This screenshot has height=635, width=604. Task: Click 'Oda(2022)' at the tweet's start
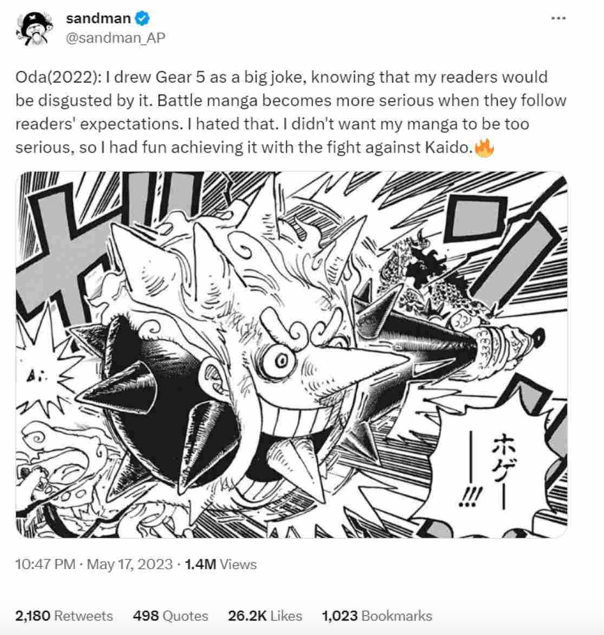56,77
